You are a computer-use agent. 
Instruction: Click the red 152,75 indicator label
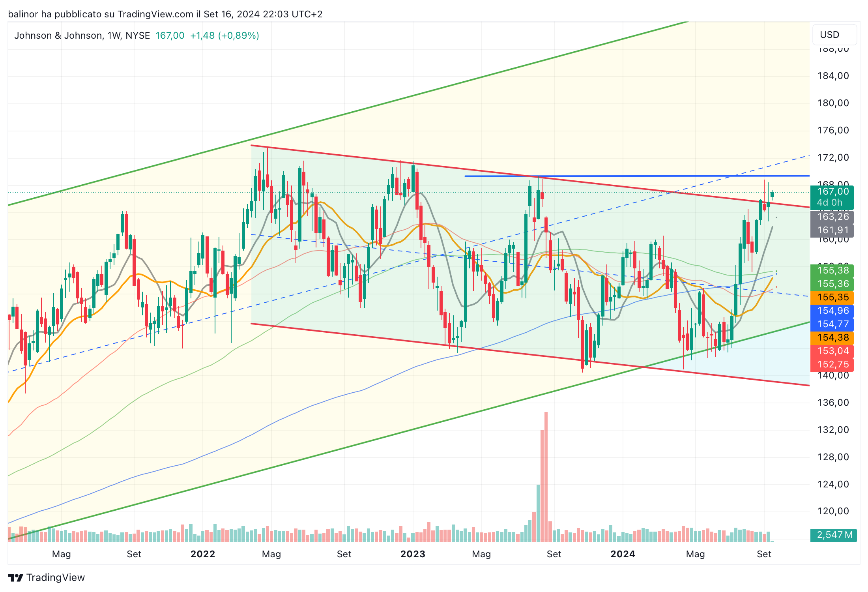832,364
